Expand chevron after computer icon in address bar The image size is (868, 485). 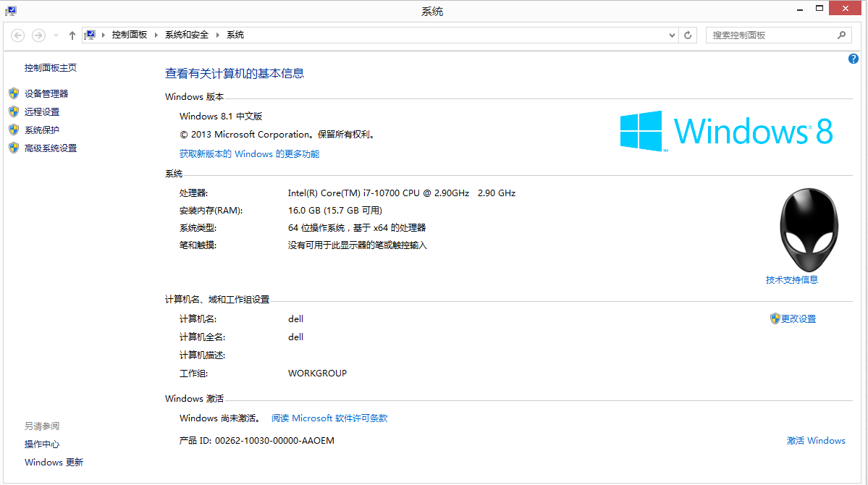pyautogui.click(x=104, y=35)
